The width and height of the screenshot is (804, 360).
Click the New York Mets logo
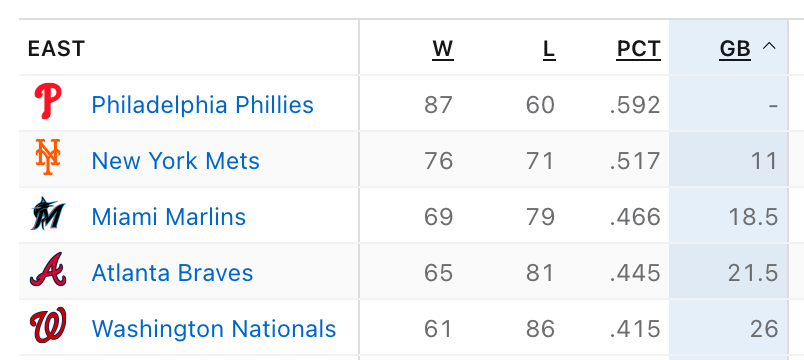coord(48,157)
